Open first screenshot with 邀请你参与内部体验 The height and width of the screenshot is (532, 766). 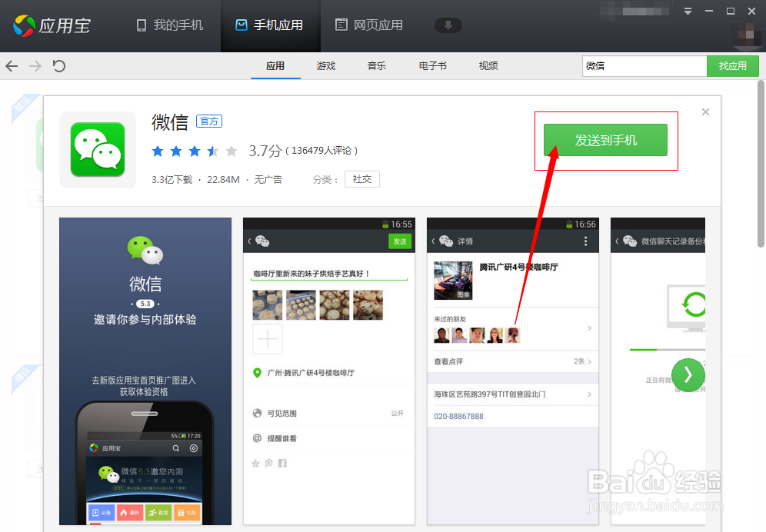[145, 371]
